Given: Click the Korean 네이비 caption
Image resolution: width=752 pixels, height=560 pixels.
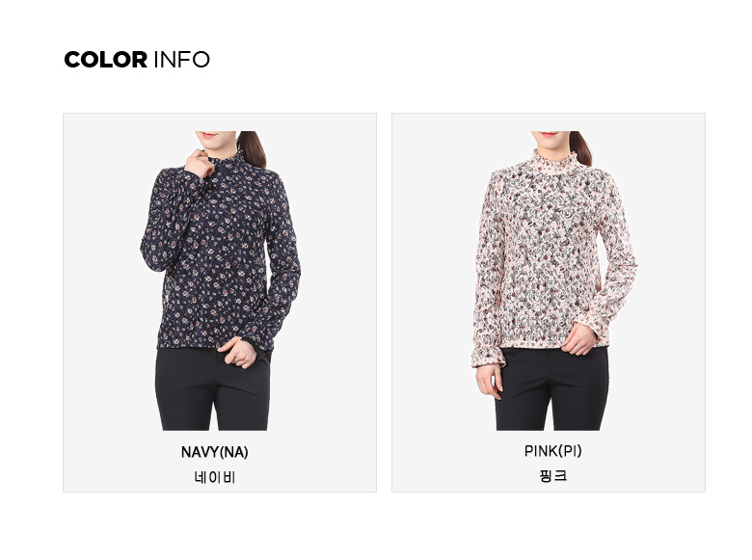Looking at the screenshot, I should point(214,477).
